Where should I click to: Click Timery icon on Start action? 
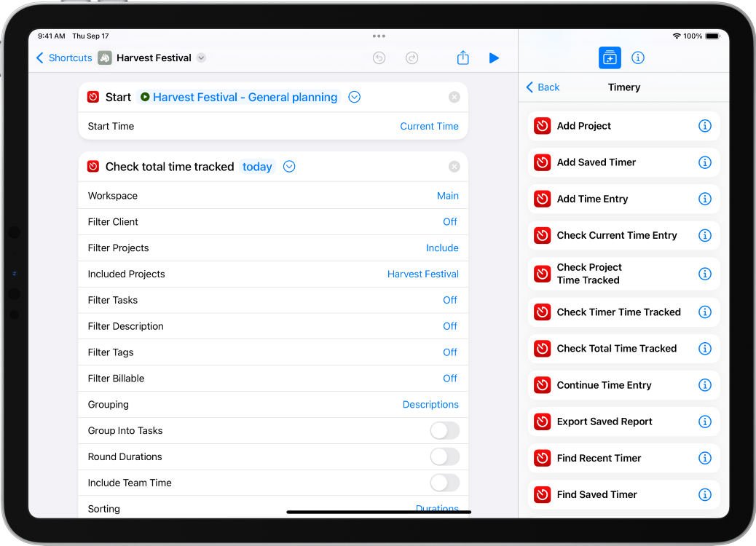(93, 97)
